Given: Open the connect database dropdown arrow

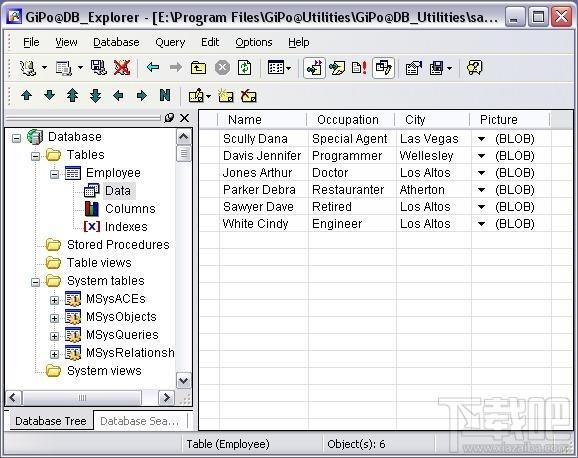Looking at the screenshot, I should coord(44,68).
